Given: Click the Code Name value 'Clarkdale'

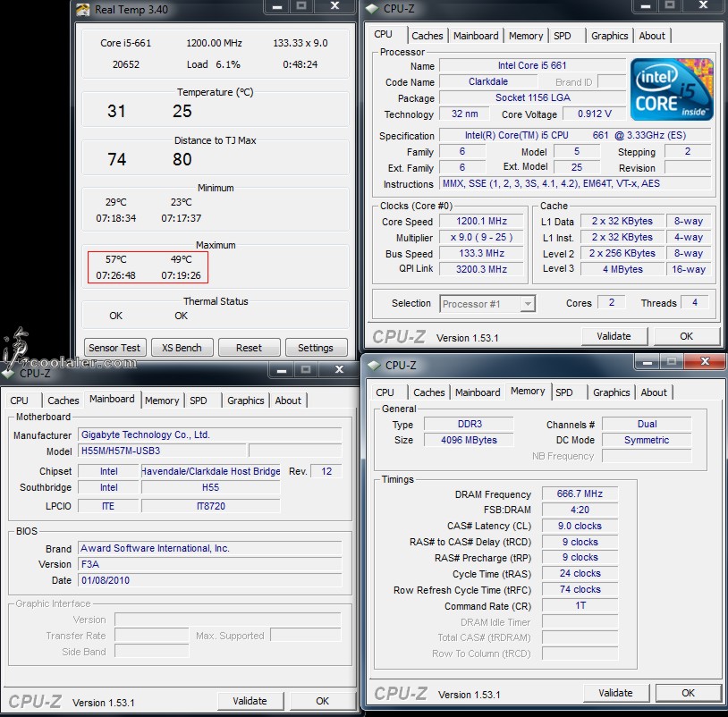Looking at the screenshot, I should pyautogui.click(x=488, y=82).
